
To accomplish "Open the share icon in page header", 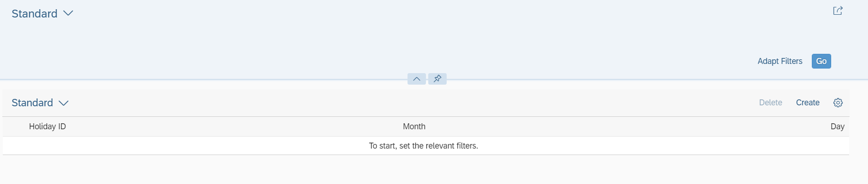I will pyautogui.click(x=838, y=11).
